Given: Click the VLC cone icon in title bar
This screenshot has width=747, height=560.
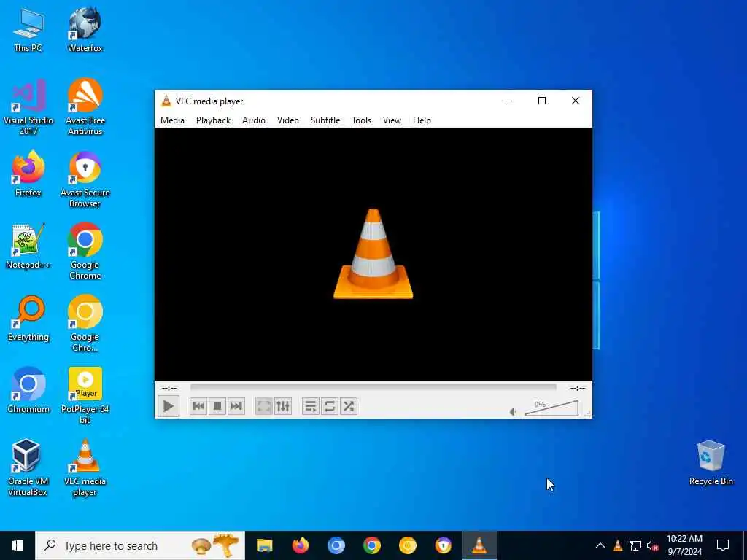Looking at the screenshot, I should [x=166, y=101].
